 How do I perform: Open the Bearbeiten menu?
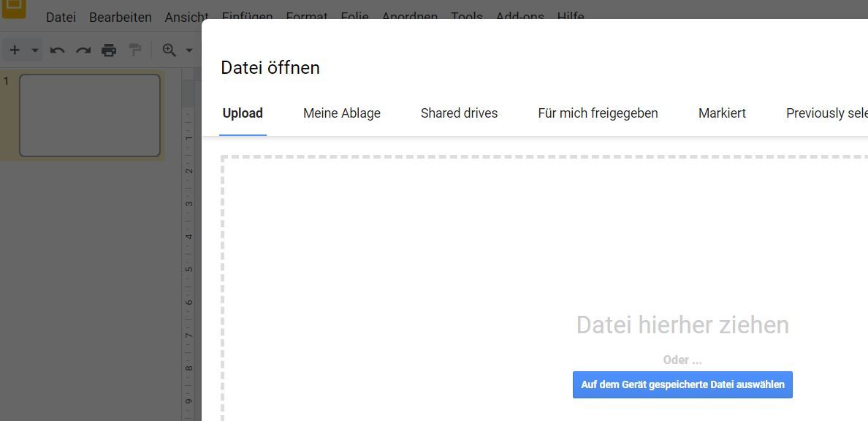coord(120,17)
